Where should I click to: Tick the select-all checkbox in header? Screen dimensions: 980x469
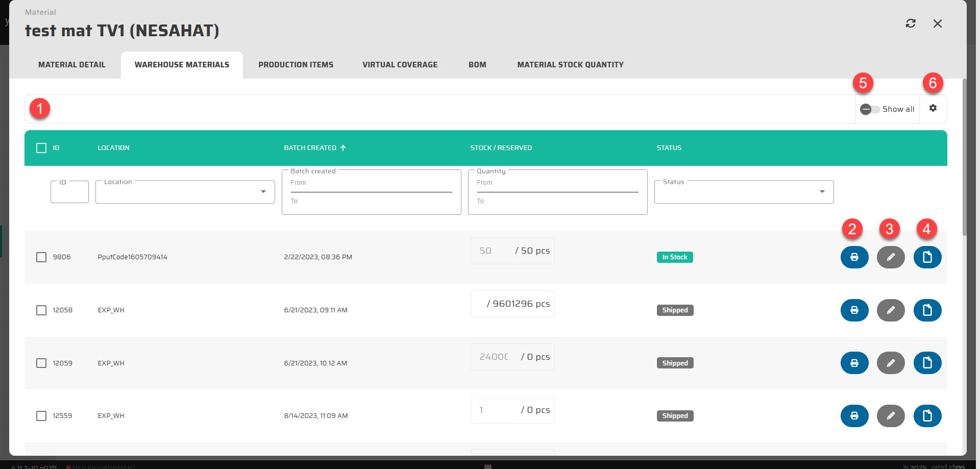tap(41, 148)
